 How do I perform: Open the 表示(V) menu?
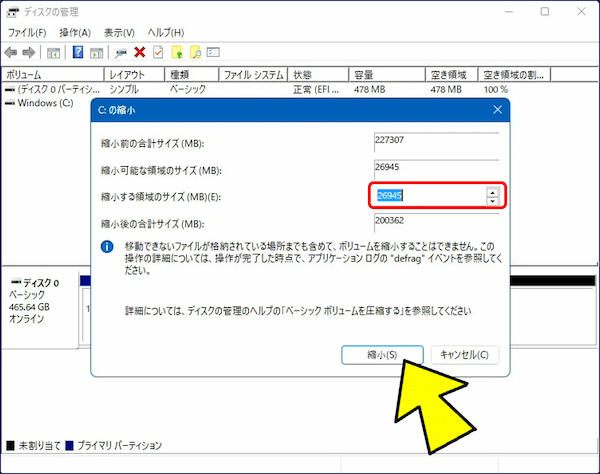point(119,33)
